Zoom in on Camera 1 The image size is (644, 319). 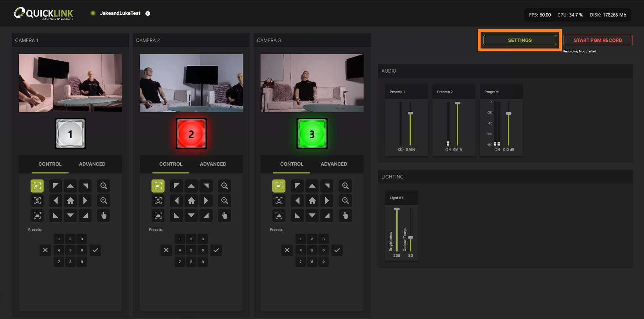click(103, 186)
